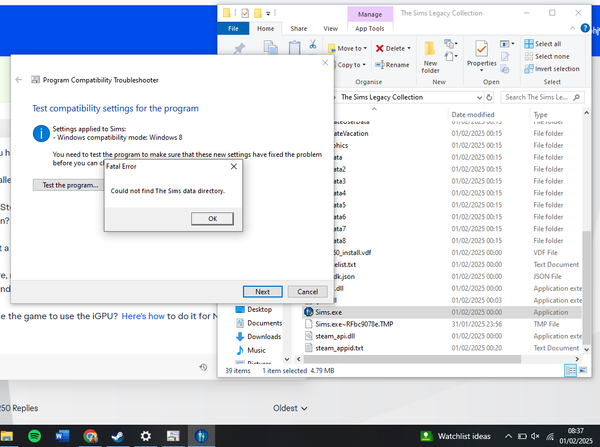Open the Share ribbon tab
600x447 pixels.
(x=299, y=30)
